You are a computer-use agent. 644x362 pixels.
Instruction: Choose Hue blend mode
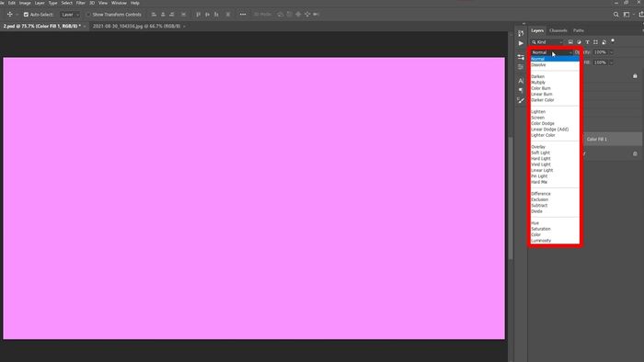click(x=555, y=223)
